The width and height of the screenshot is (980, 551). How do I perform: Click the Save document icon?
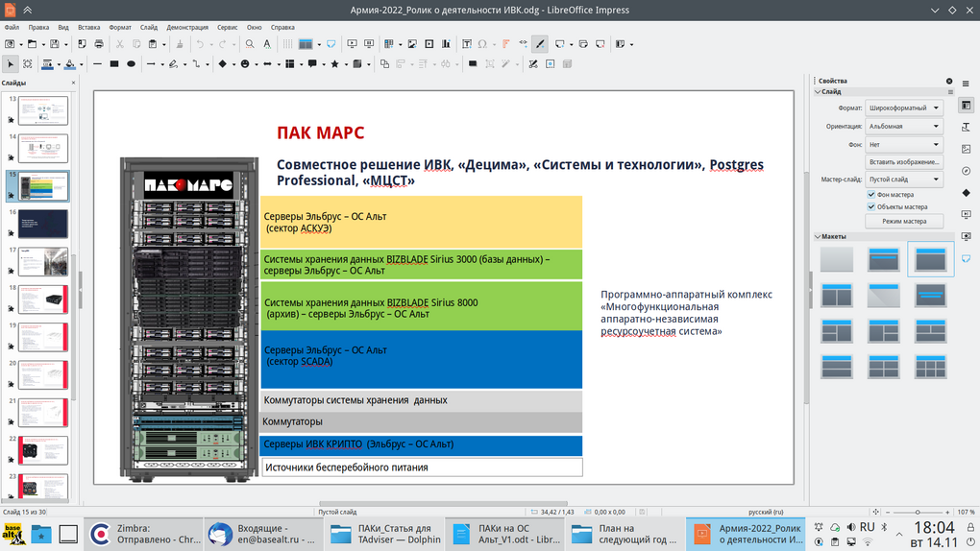(55, 44)
